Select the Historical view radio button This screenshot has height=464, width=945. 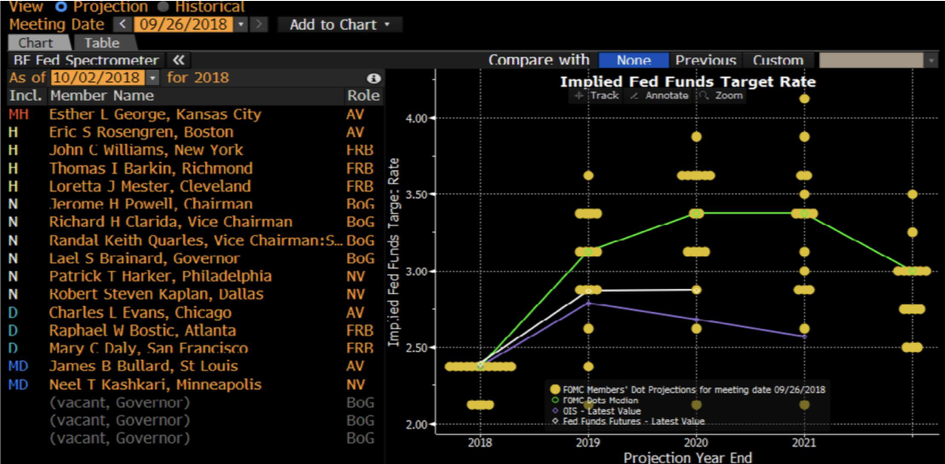coord(163,6)
